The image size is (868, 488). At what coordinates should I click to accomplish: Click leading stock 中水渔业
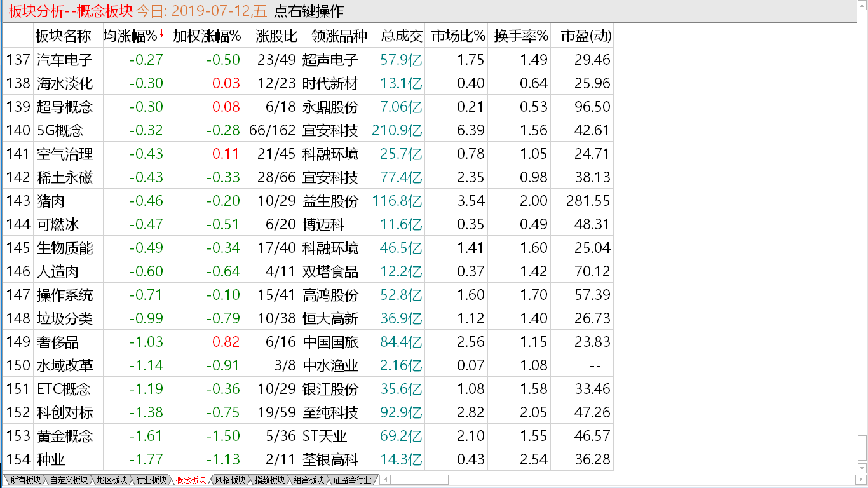pos(330,365)
